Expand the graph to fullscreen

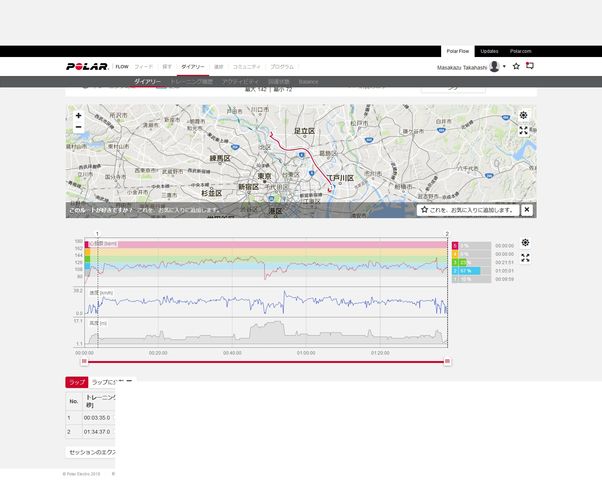pos(525,258)
